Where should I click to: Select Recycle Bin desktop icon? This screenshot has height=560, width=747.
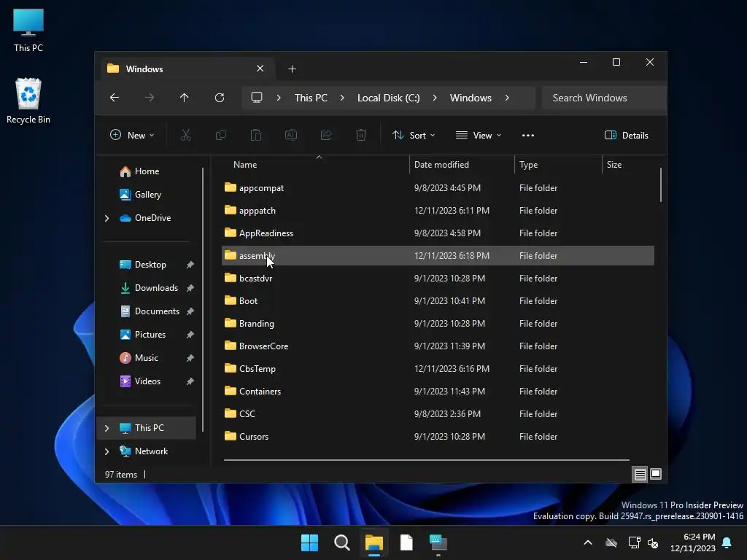tap(28, 101)
